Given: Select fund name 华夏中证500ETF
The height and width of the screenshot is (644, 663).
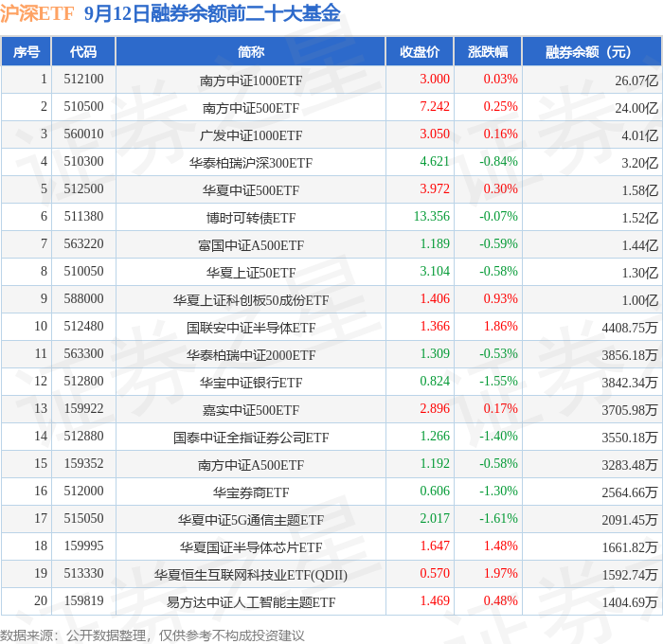Looking at the screenshot, I should (x=251, y=190).
